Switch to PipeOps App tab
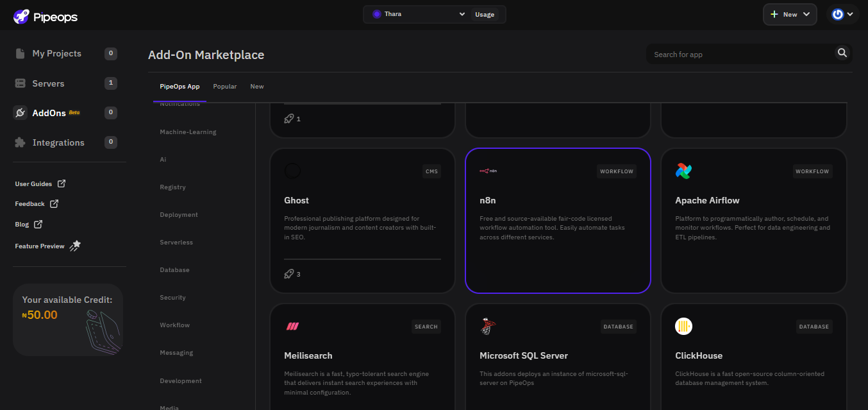This screenshot has height=410, width=868. pos(179,87)
